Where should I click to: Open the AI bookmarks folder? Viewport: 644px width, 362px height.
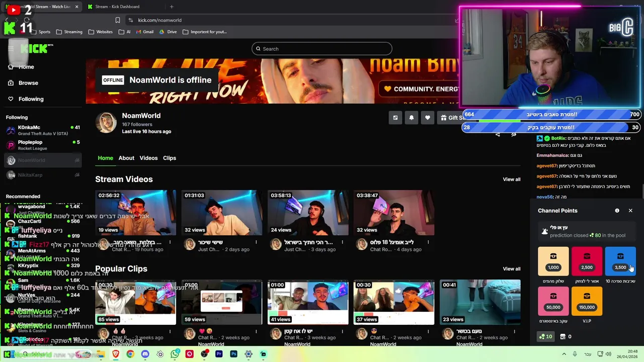point(124,32)
